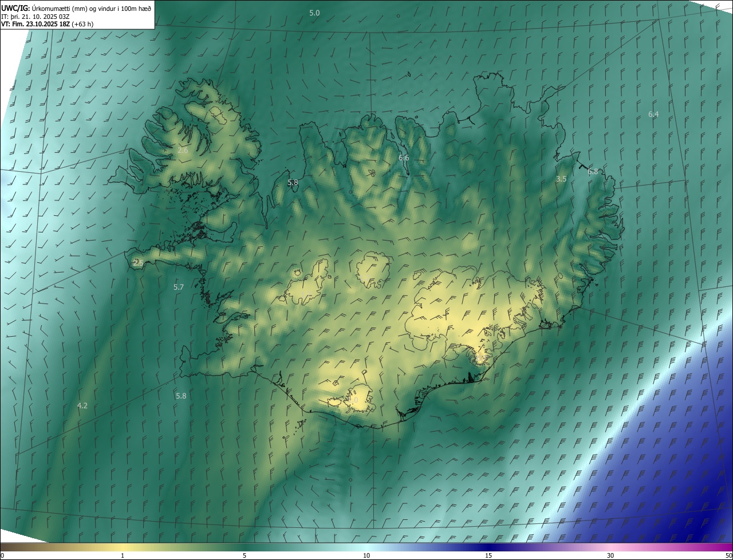Click the 15 tick on the color scale
This screenshot has height=560, width=733.
tap(488, 556)
